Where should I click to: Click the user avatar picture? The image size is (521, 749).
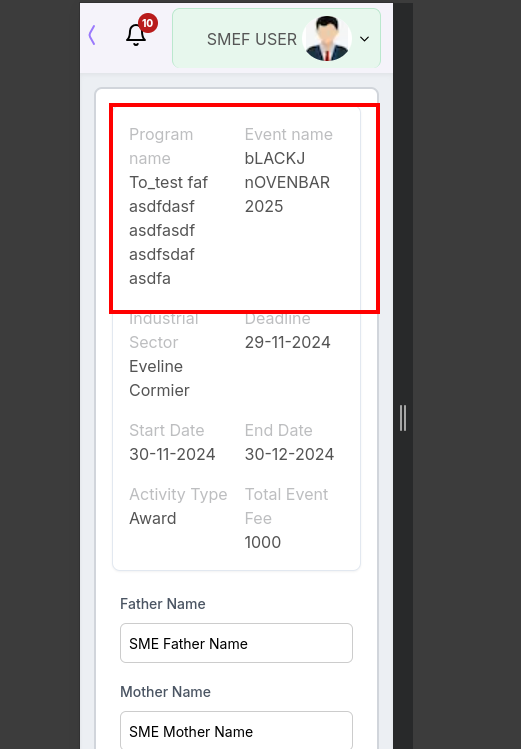point(327,39)
